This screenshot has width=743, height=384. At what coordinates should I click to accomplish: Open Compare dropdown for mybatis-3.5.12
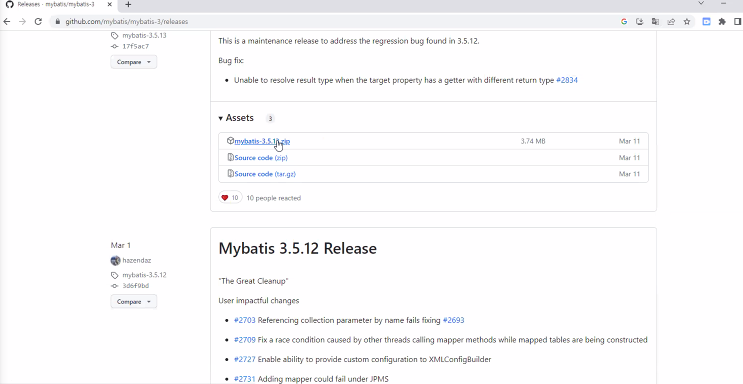[x=134, y=302]
